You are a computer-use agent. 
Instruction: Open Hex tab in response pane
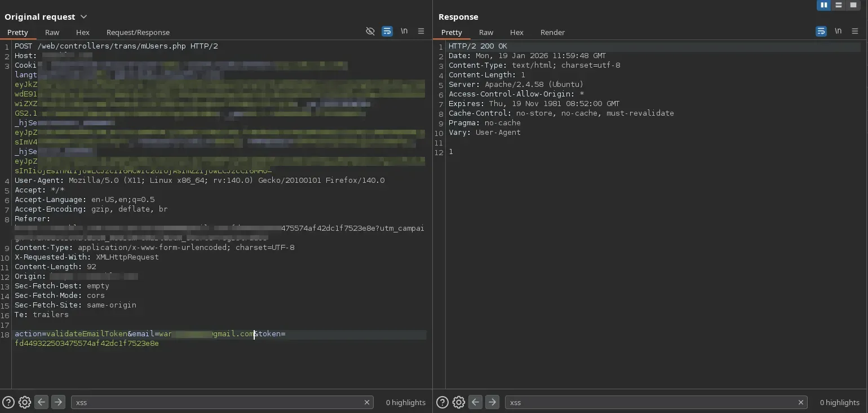pos(516,32)
